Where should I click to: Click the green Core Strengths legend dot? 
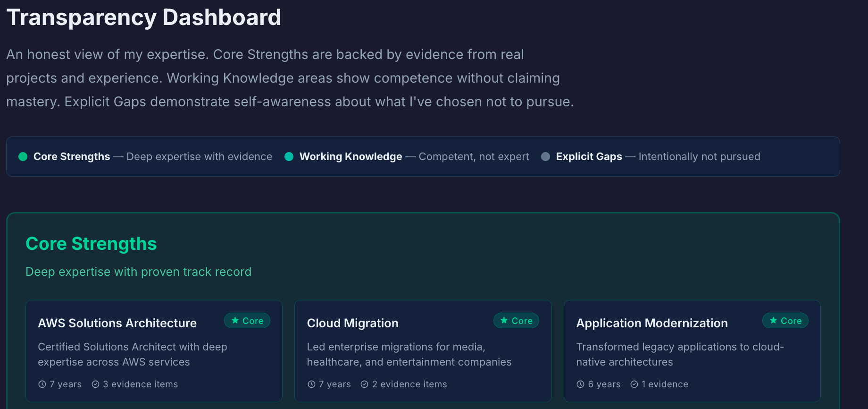tap(23, 157)
